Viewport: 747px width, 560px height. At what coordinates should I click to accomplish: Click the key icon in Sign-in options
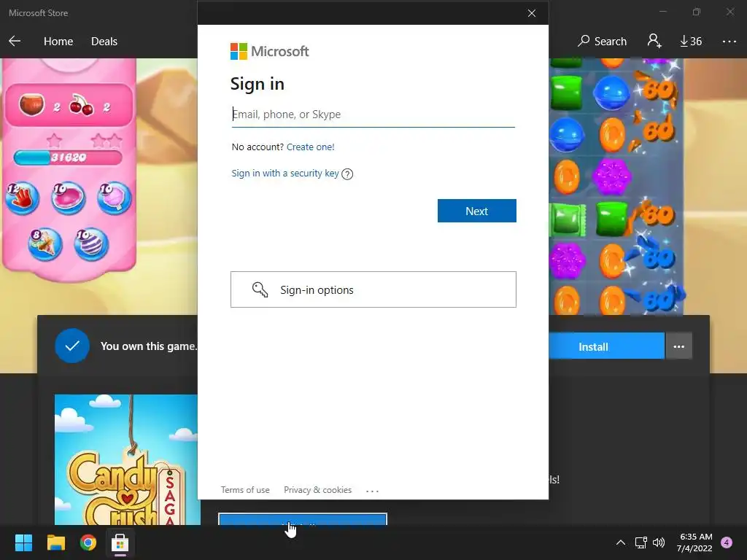click(260, 289)
